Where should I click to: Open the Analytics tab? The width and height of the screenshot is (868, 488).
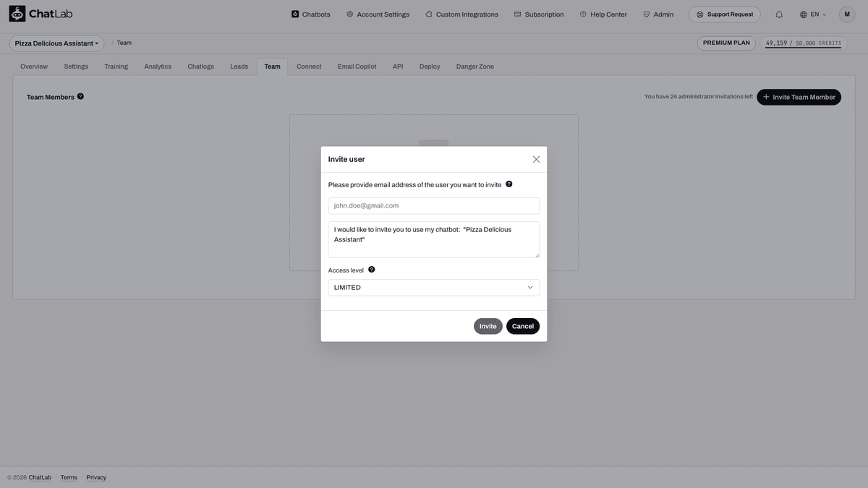[158, 67]
